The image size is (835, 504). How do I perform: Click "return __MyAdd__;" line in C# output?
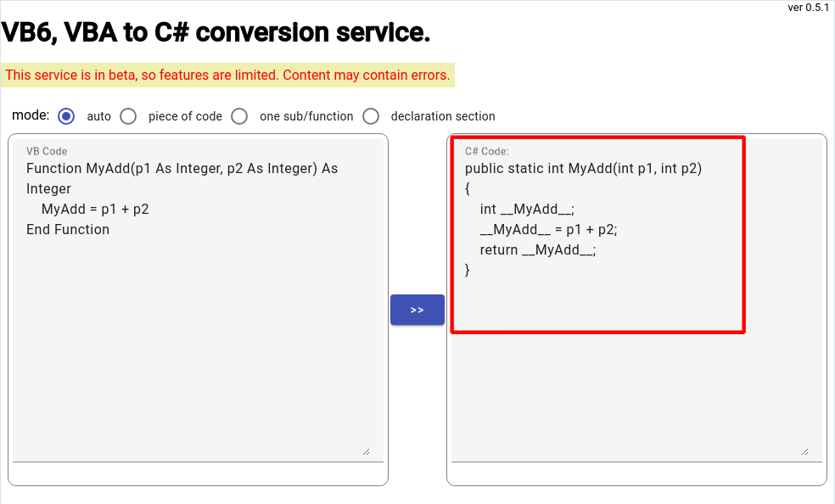tap(538, 249)
